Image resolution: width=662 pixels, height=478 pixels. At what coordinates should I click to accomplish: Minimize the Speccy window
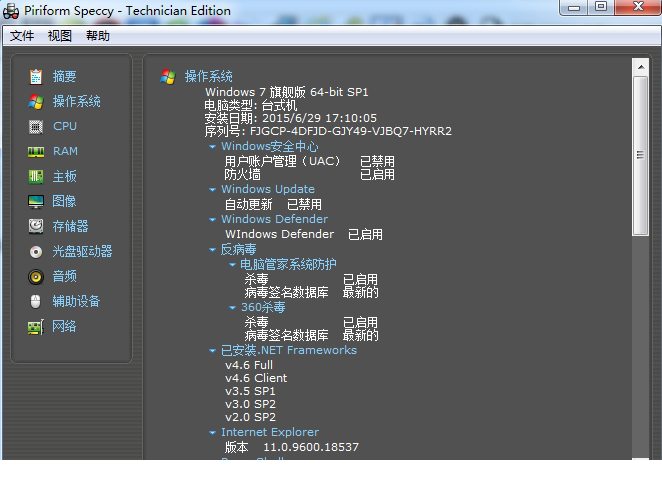[x=574, y=7]
